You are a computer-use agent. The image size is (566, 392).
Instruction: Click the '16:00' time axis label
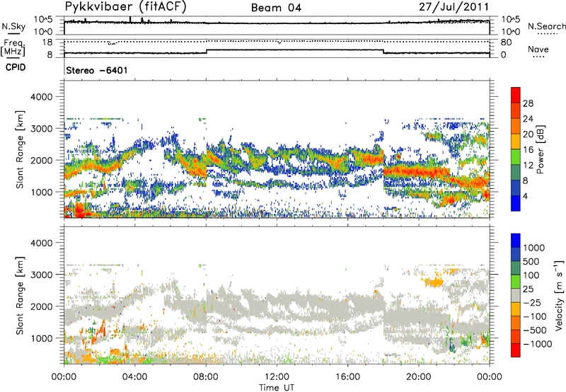[x=347, y=377]
